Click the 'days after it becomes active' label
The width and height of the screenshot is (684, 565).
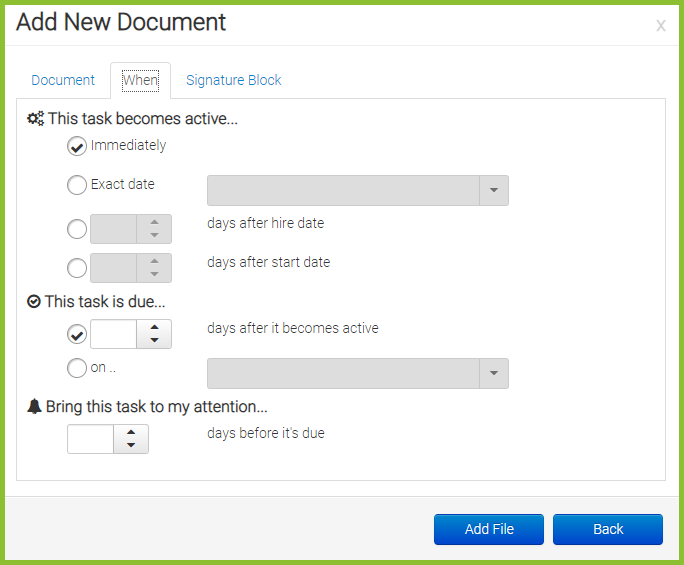coord(293,328)
